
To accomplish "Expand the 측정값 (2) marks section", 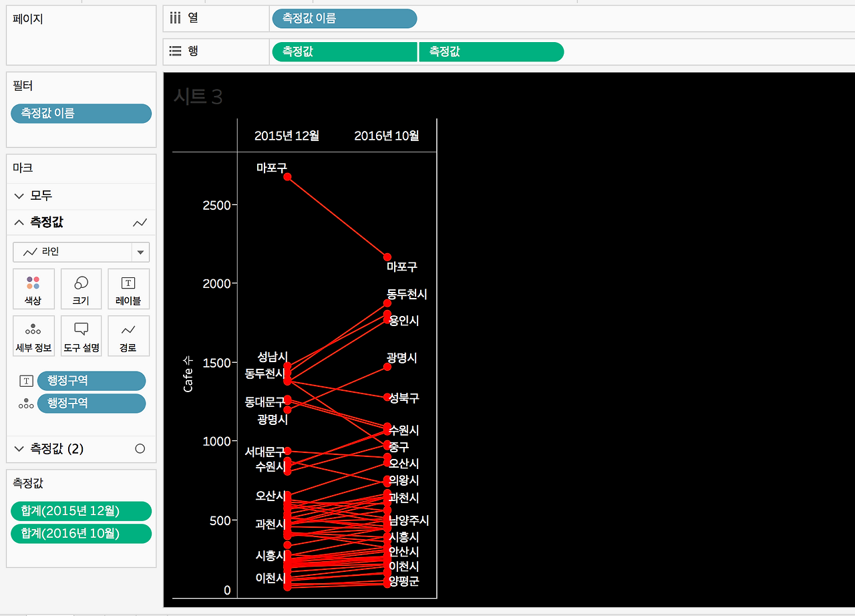I will click(19, 449).
